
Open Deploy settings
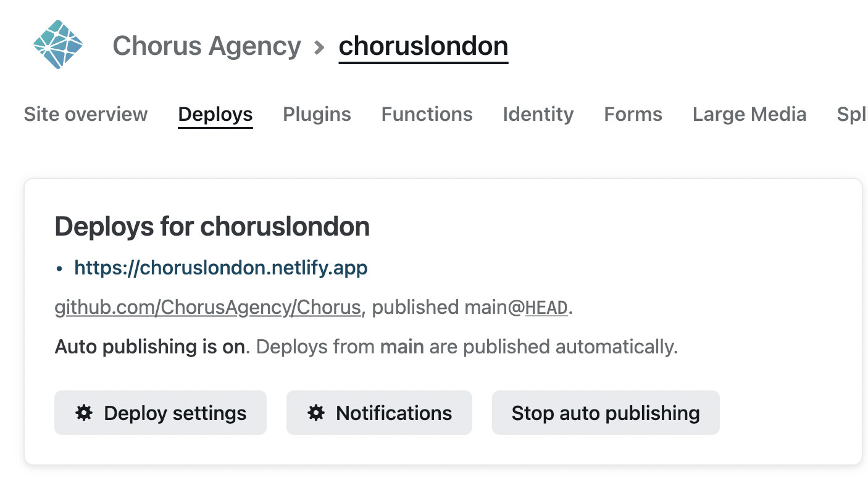tap(161, 413)
